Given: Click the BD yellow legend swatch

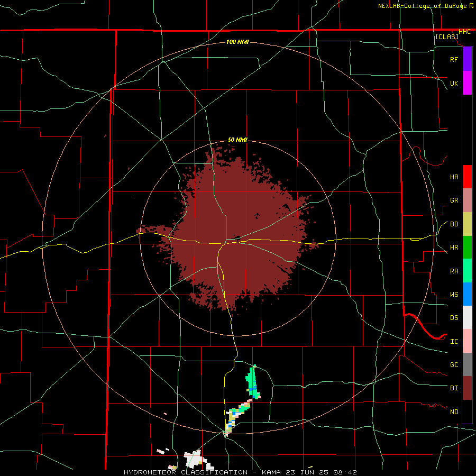Looking at the screenshot, I should point(467,224).
